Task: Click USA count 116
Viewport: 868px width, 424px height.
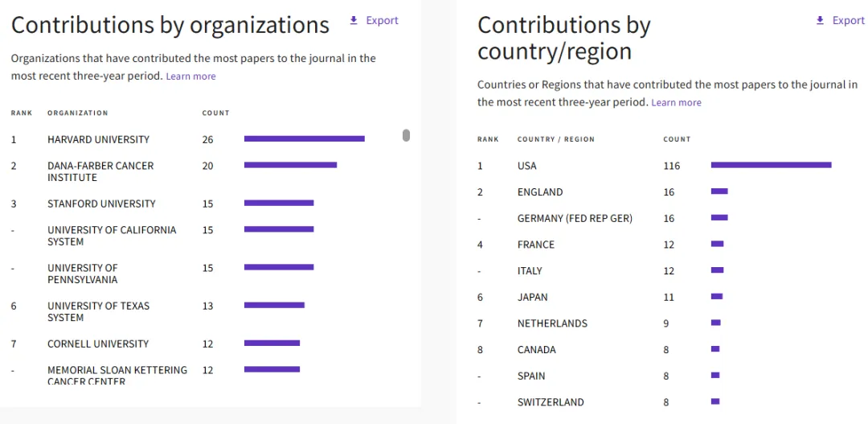Action: click(671, 167)
